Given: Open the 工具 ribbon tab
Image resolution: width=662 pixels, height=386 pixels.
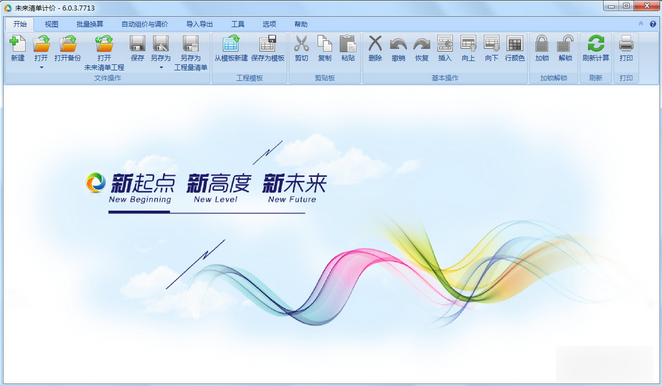Looking at the screenshot, I should 238,24.
